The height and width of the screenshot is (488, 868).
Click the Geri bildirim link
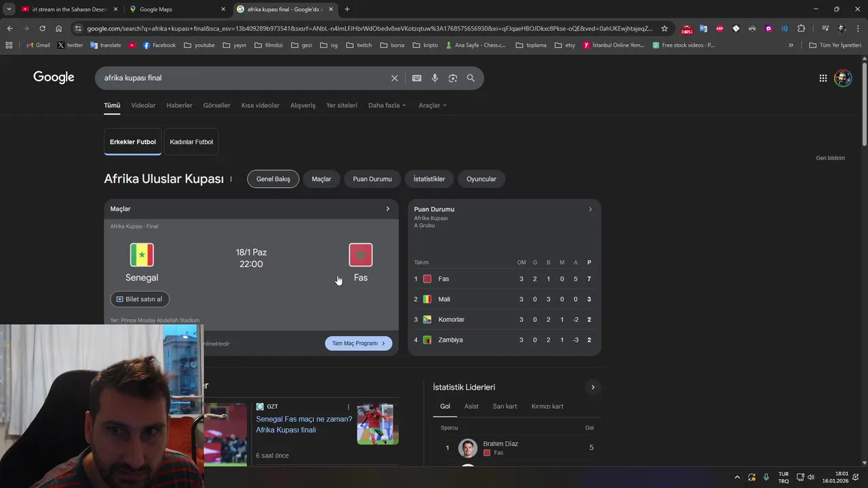click(830, 158)
